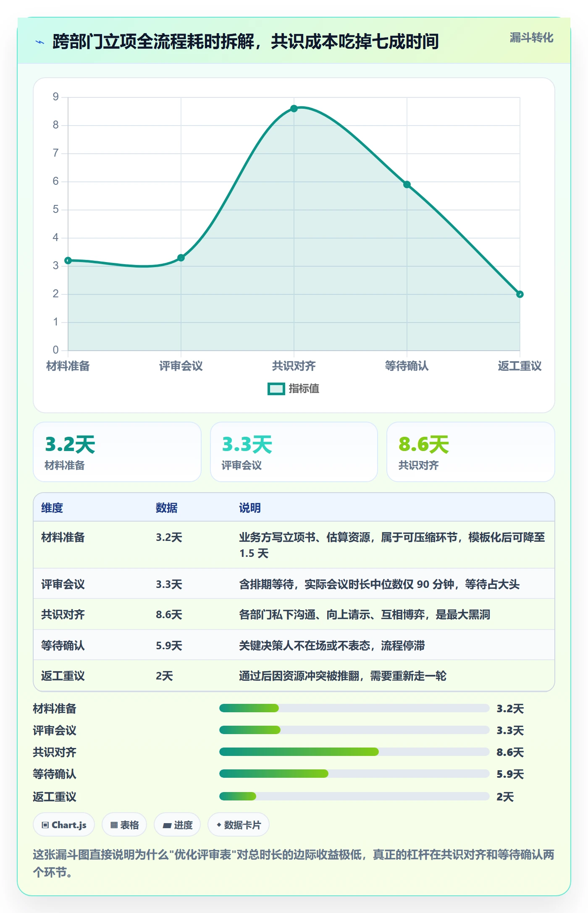Image resolution: width=588 pixels, height=913 pixels.
Task: Open the 3.2天 材料准备 data card
Action: (x=117, y=452)
